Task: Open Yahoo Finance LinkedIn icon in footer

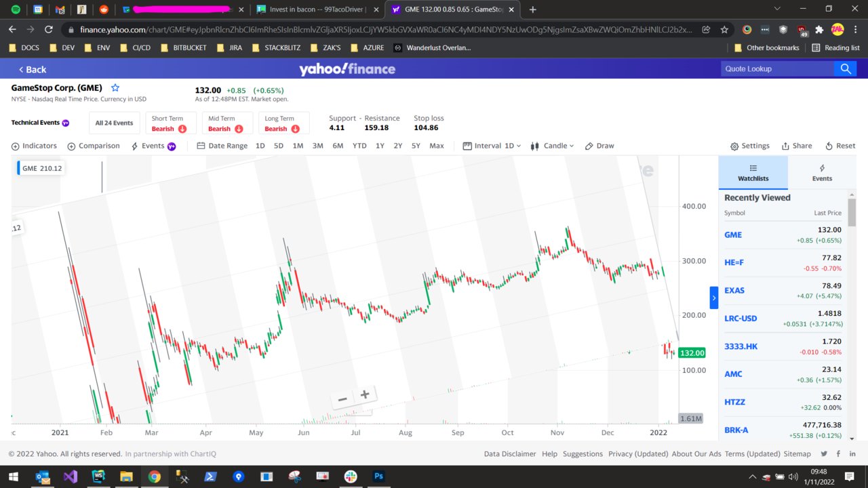Action: coord(852,454)
